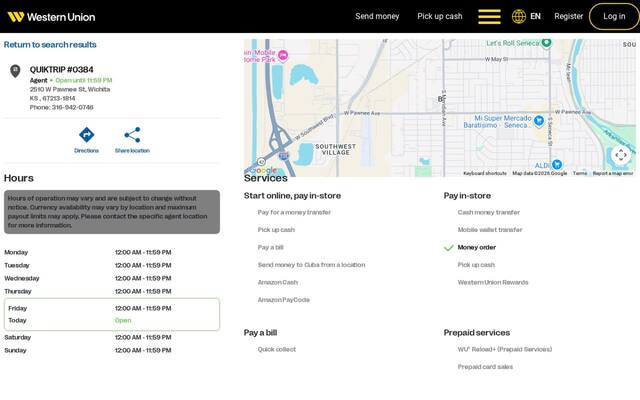Screen dimensions: 640x400
Task: Click Return to search results link
Action: [50, 44]
